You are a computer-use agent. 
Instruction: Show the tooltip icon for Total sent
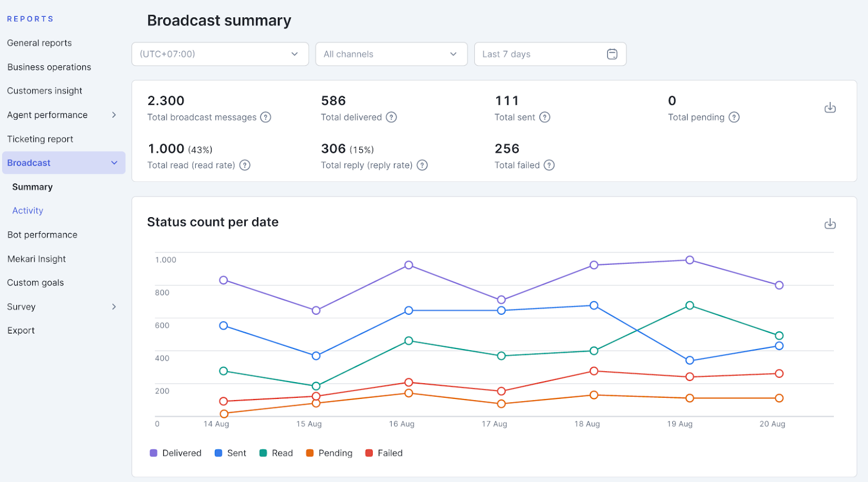[545, 117]
